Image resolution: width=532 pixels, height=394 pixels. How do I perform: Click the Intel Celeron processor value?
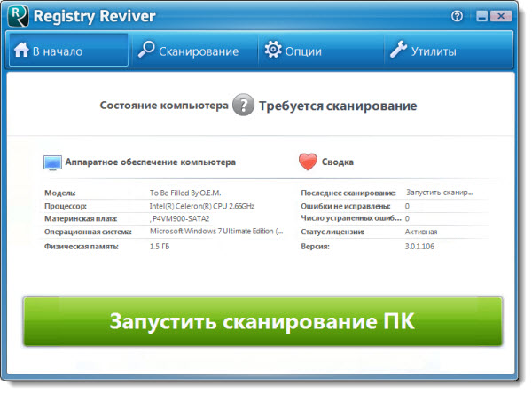(202, 206)
